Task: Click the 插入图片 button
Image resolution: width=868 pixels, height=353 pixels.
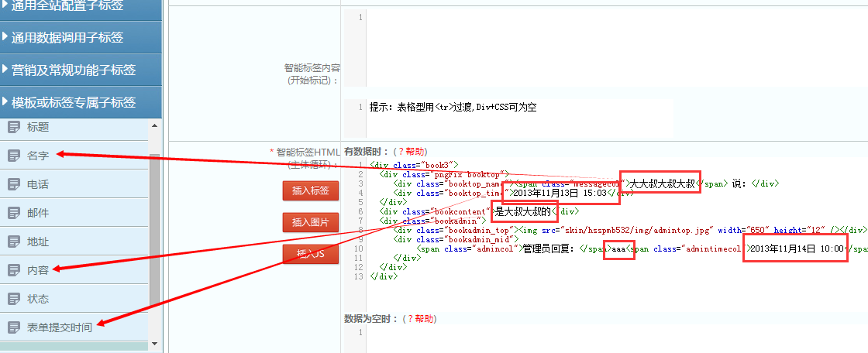Action: click(310, 222)
